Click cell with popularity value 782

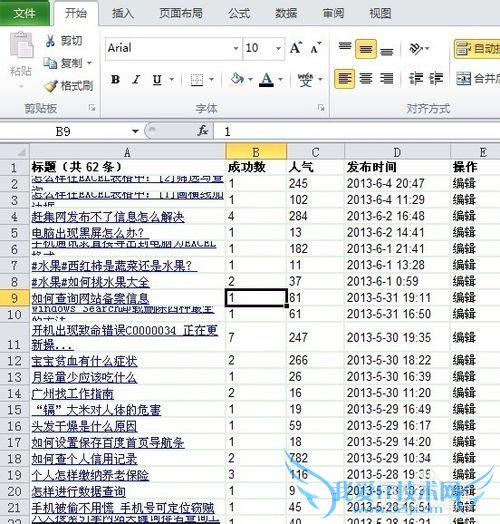(316, 458)
